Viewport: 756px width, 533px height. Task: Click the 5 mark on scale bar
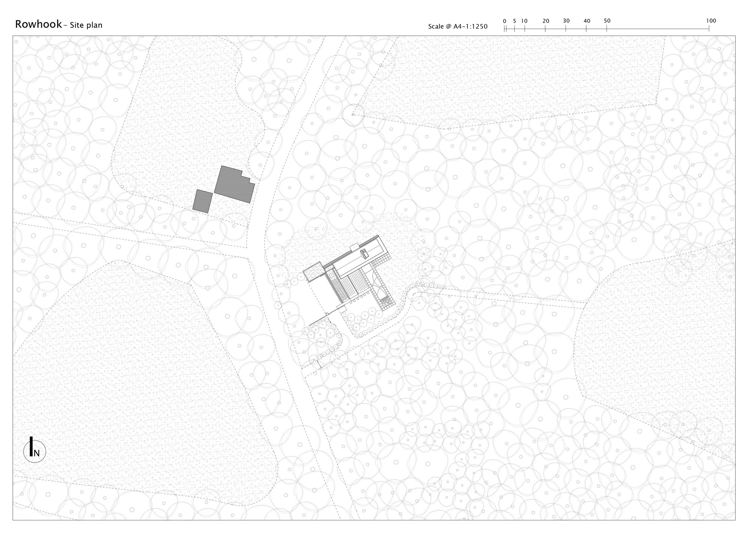click(x=514, y=21)
